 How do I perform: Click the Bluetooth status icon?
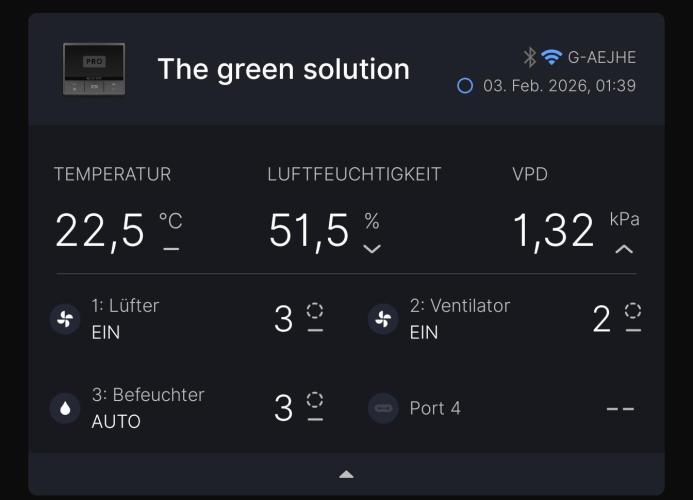530,57
